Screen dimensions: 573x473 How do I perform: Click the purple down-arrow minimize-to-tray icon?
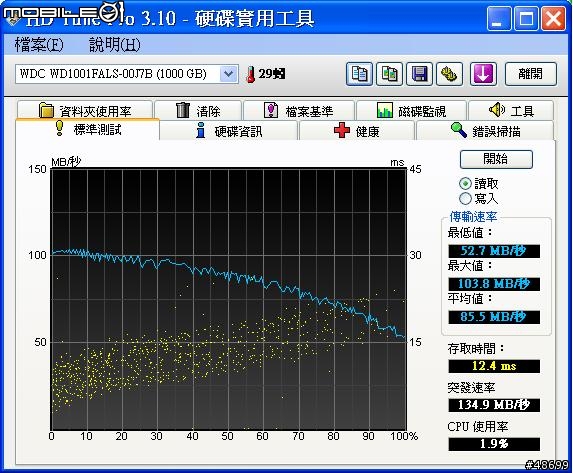[x=483, y=74]
